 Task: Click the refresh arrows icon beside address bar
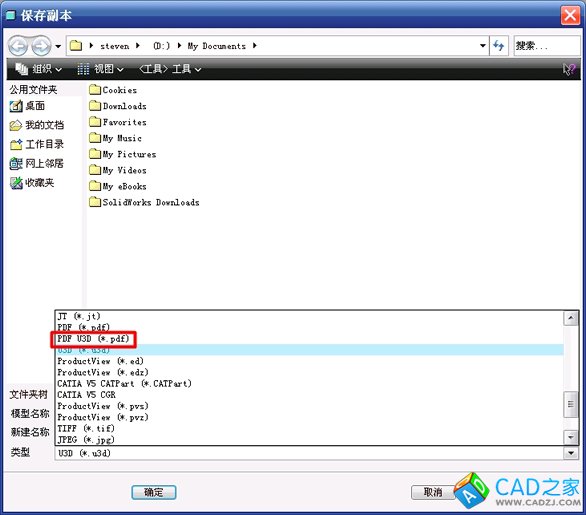[x=499, y=46]
